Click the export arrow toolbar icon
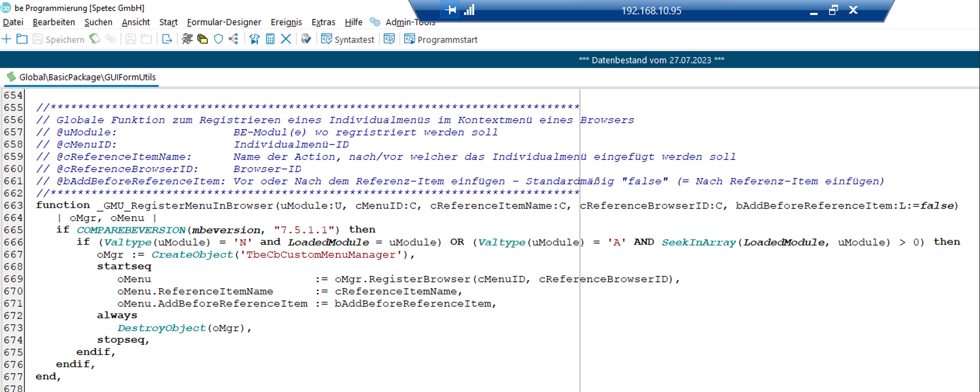 click(x=167, y=39)
